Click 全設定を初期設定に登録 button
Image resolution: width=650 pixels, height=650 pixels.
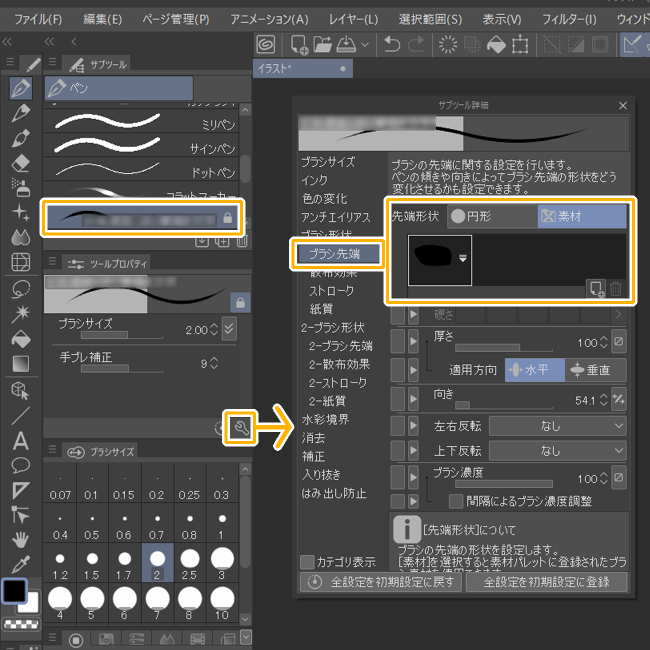tap(546, 582)
